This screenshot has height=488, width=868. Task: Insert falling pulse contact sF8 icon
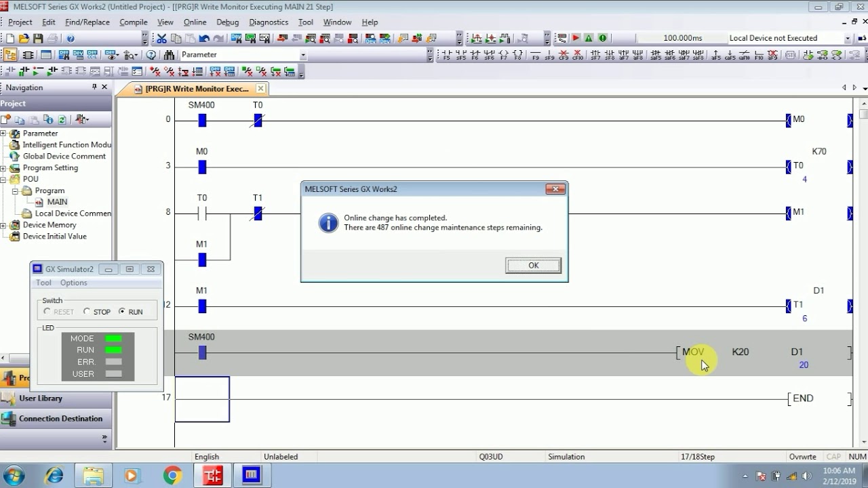coord(609,55)
